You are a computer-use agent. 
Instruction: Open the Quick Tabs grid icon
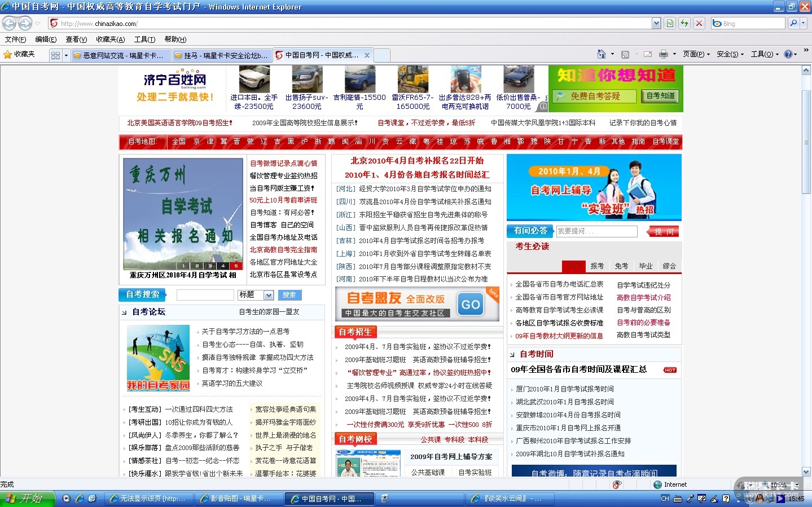point(55,55)
